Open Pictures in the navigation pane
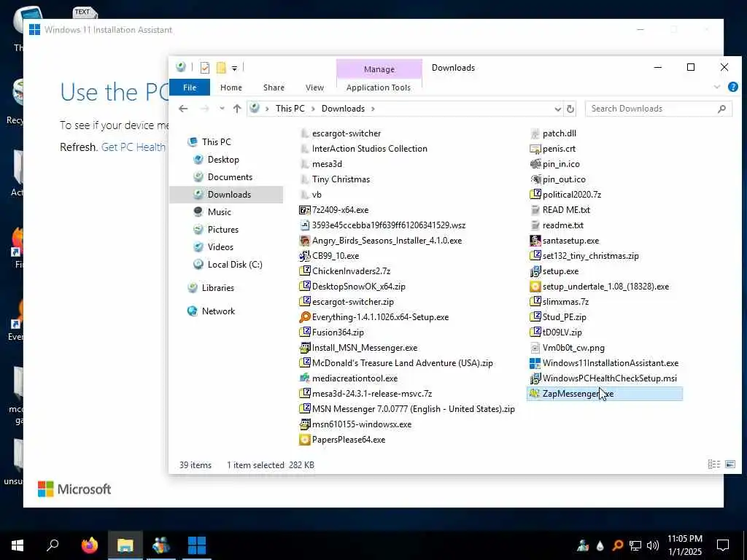747x560 pixels. point(223,230)
